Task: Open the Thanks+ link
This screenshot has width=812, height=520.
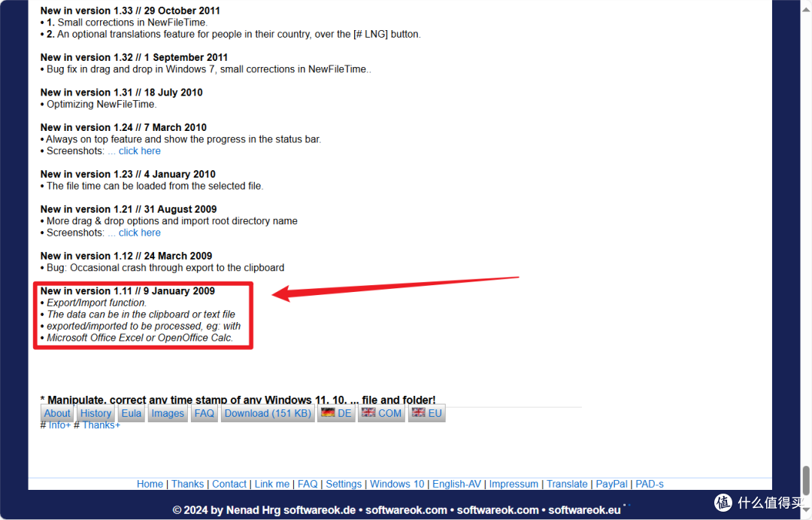Action: coord(101,425)
